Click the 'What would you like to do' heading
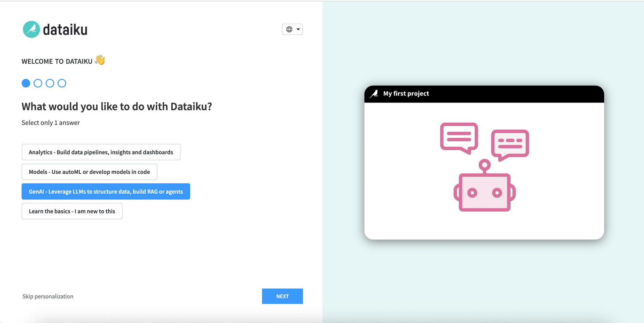This screenshot has width=644, height=323. 117,107
